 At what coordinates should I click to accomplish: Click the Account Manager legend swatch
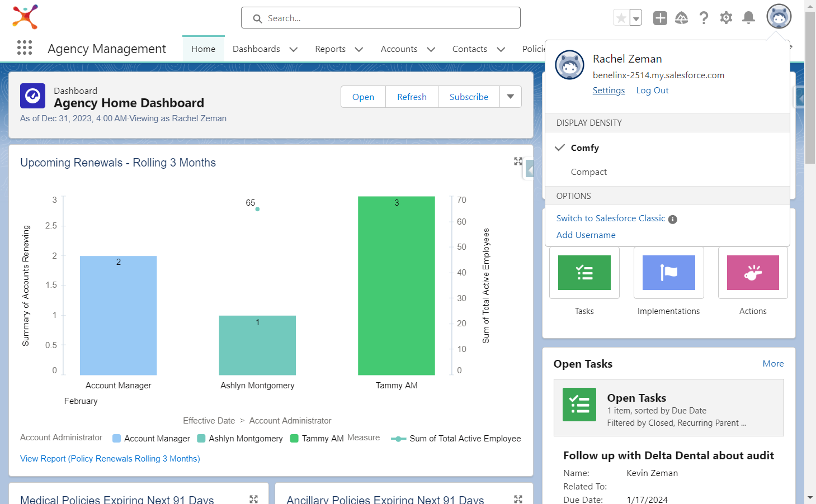(x=117, y=439)
